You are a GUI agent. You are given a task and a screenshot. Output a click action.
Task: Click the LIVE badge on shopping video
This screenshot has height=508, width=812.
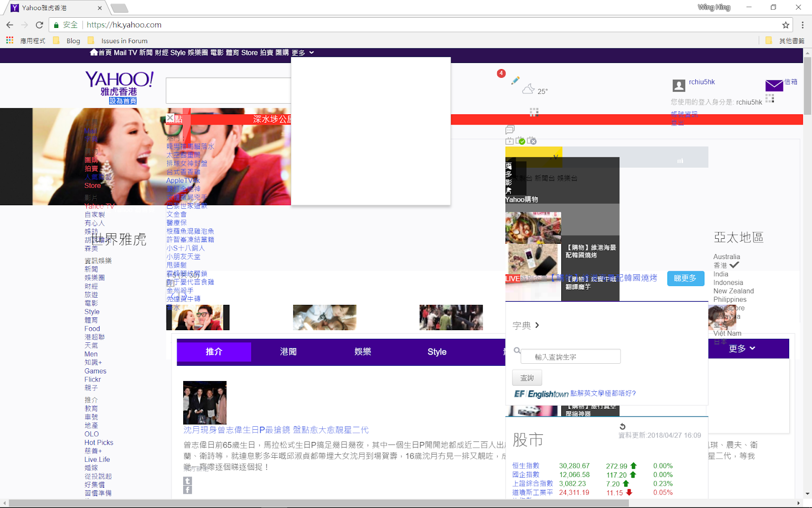click(513, 279)
